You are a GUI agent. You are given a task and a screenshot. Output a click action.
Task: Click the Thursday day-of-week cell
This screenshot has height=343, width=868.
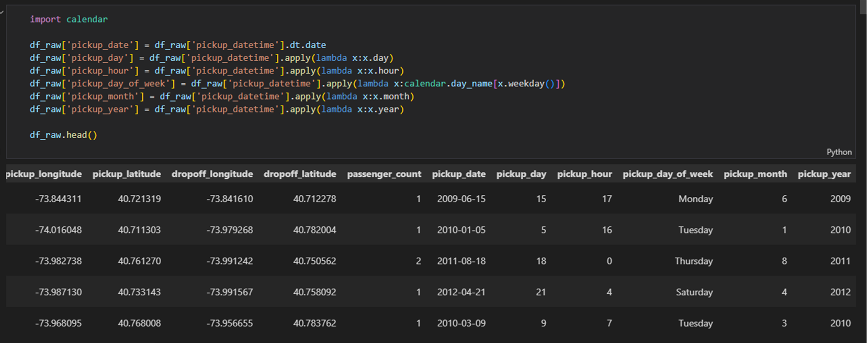pyautogui.click(x=693, y=261)
